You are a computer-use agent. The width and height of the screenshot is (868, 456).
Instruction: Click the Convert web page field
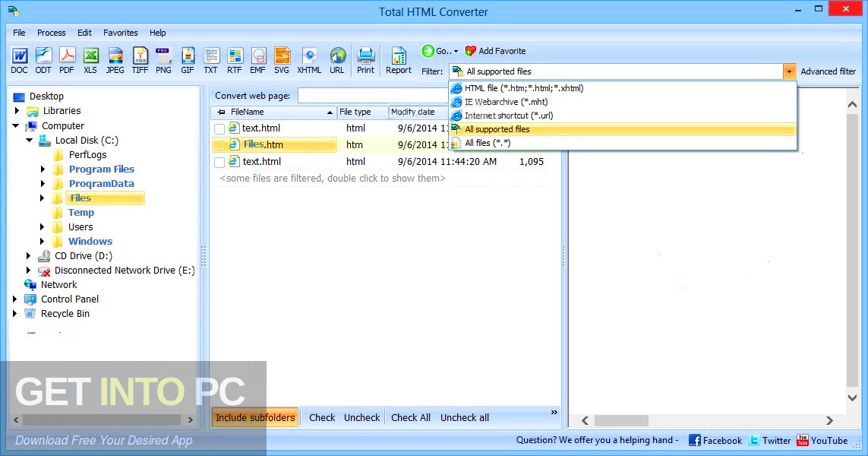pyautogui.click(x=374, y=95)
